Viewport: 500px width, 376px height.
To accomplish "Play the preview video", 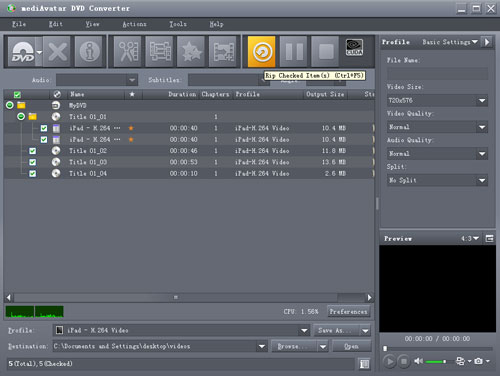I will (389, 361).
